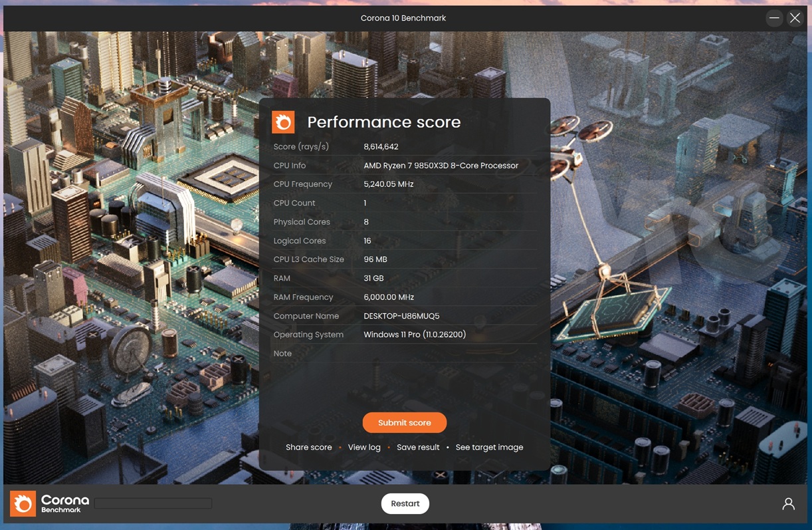
Task: Select the Score rays per second value
Action: (381, 146)
